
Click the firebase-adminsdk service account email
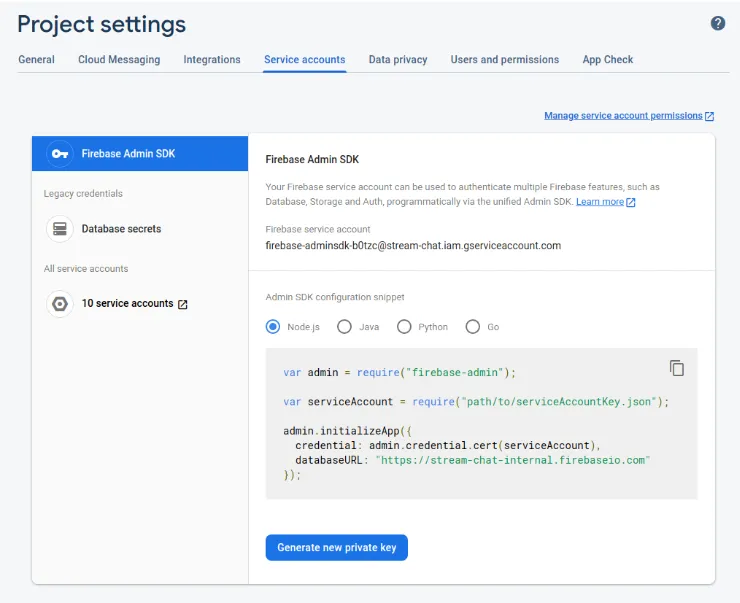(x=413, y=245)
